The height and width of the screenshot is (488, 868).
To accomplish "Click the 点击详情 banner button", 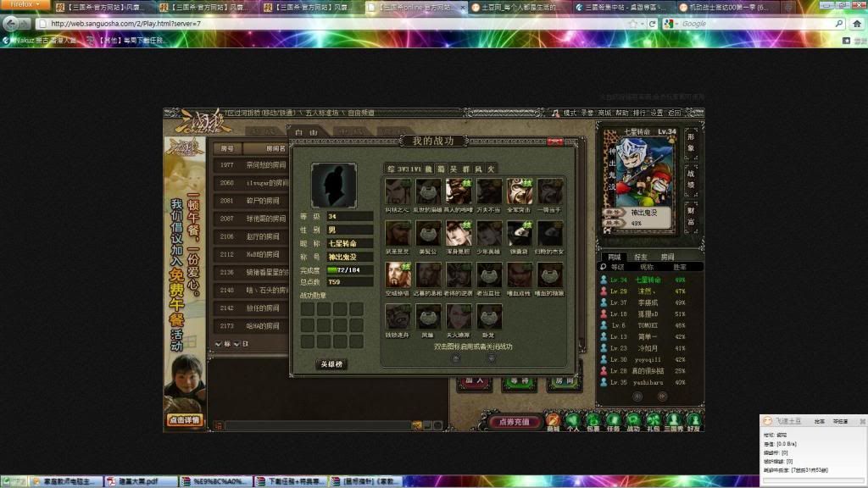I will [x=184, y=420].
